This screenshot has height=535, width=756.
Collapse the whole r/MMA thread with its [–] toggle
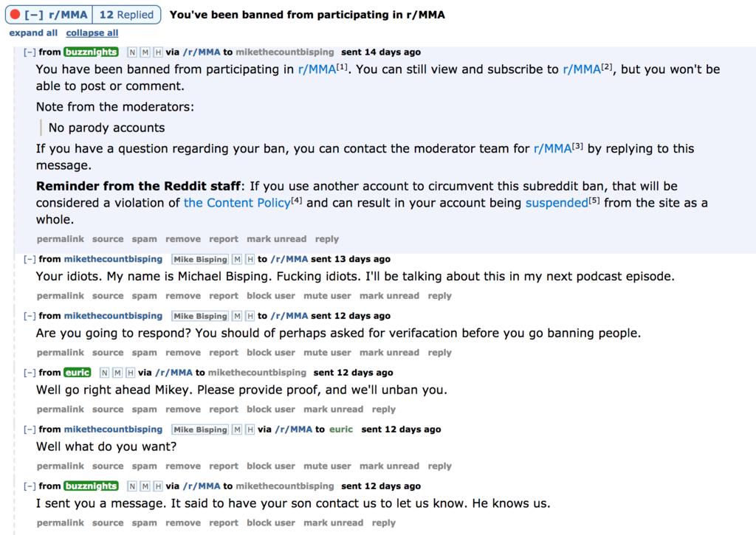click(x=34, y=15)
